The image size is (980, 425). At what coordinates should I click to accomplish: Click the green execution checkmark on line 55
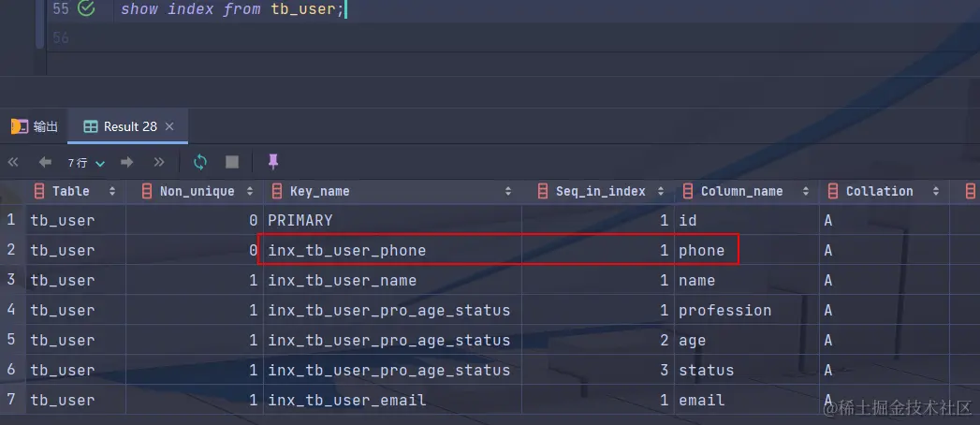coord(86,8)
